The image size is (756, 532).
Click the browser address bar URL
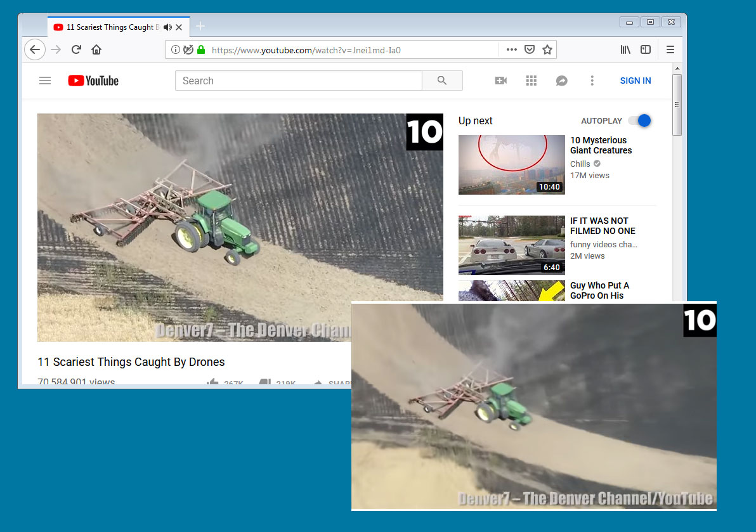point(306,50)
